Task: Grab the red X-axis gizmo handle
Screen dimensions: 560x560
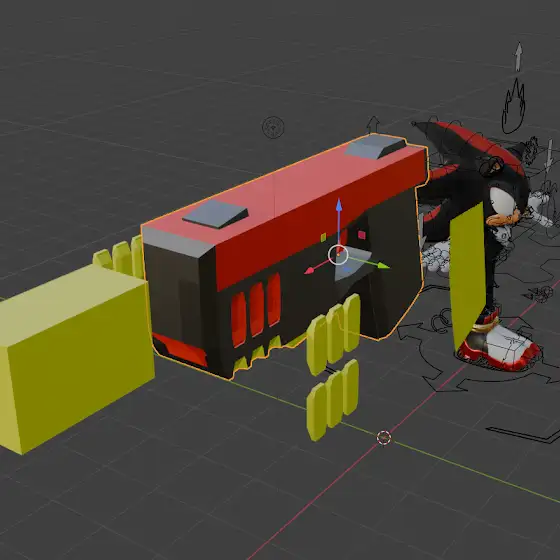Action: [309, 270]
